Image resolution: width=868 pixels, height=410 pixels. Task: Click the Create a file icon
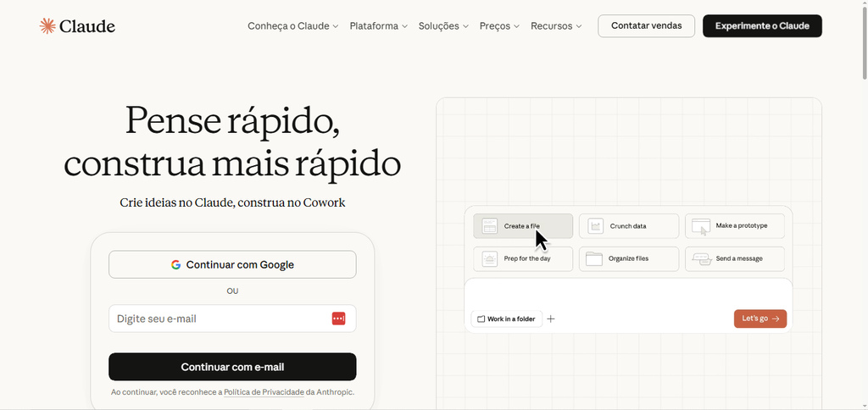[x=489, y=226]
